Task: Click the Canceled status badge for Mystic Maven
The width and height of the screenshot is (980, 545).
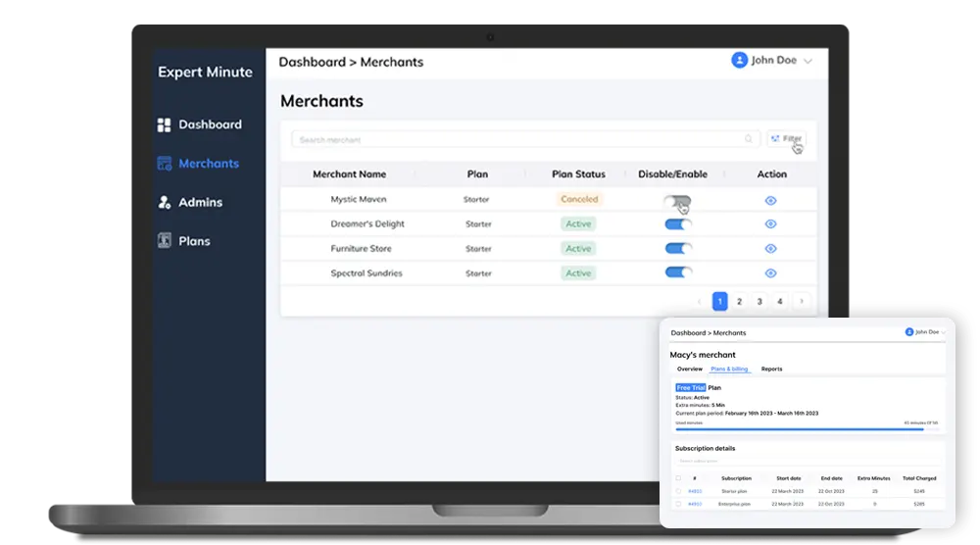Action: click(x=579, y=199)
